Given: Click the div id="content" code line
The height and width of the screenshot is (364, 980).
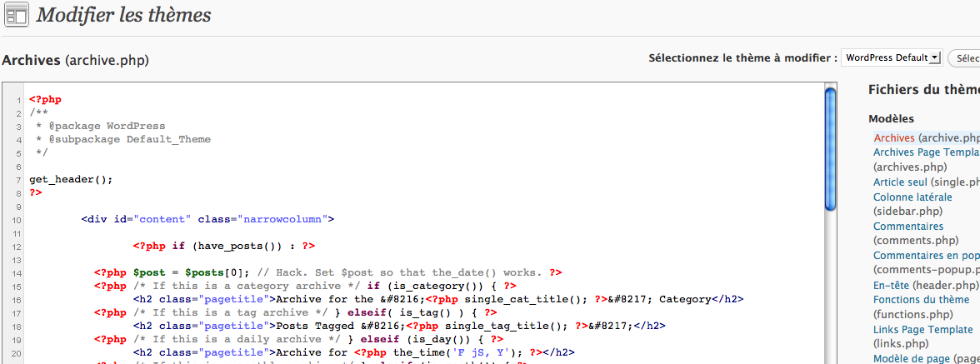Looking at the screenshot, I should 207,219.
